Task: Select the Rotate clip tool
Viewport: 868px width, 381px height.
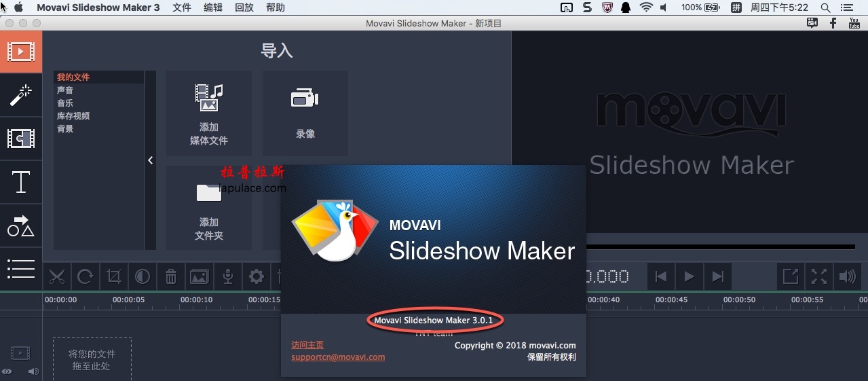Action: coord(86,276)
